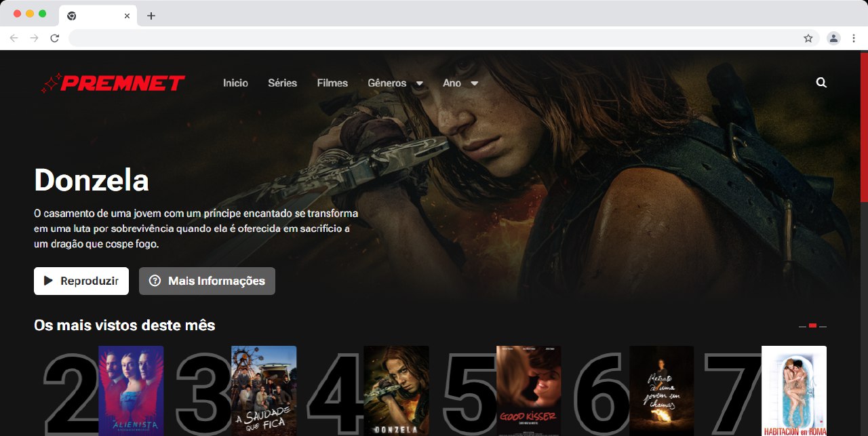The image size is (868, 436).
Task: Close the current browser tab
Action: (x=127, y=16)
